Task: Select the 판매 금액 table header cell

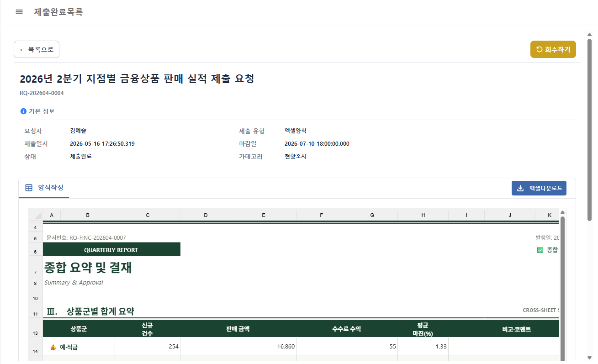Action: click(x=238, y=329)
